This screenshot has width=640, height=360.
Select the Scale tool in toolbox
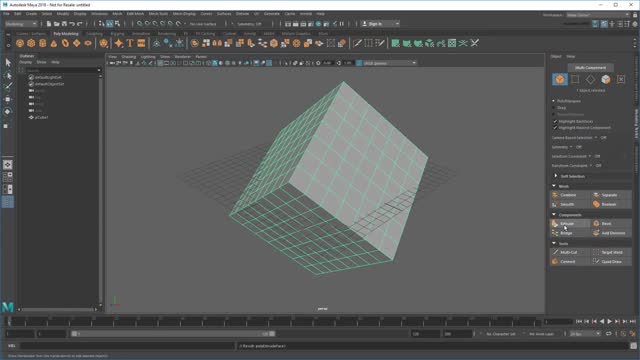7,126
